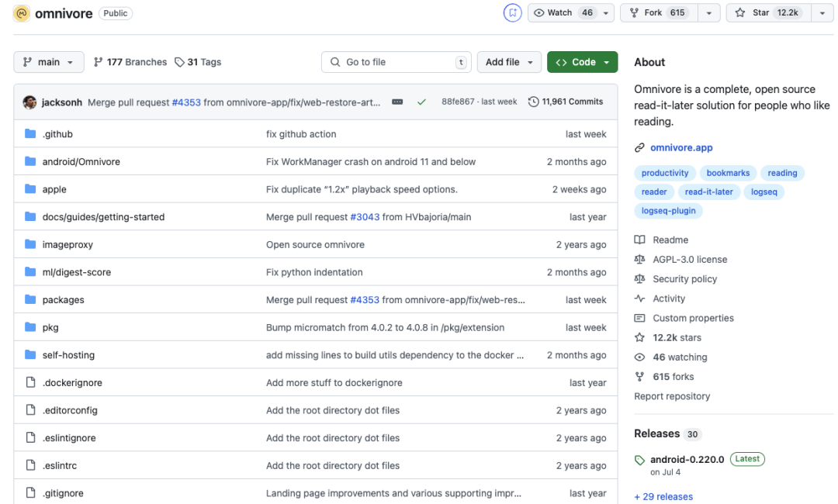
Task: Select the productivity topic tag
Action: (x=665, y=173)
